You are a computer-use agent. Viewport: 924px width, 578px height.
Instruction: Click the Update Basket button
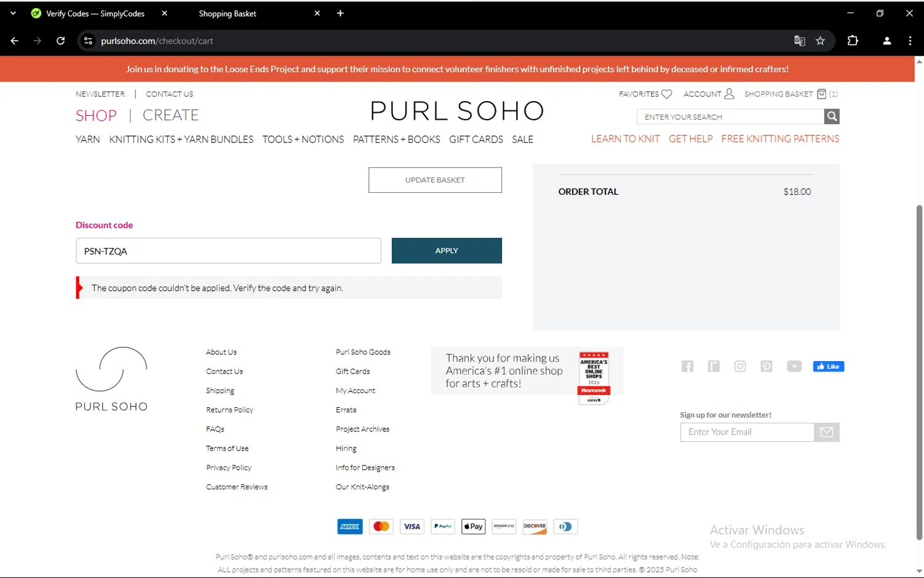tap(435, 180)
